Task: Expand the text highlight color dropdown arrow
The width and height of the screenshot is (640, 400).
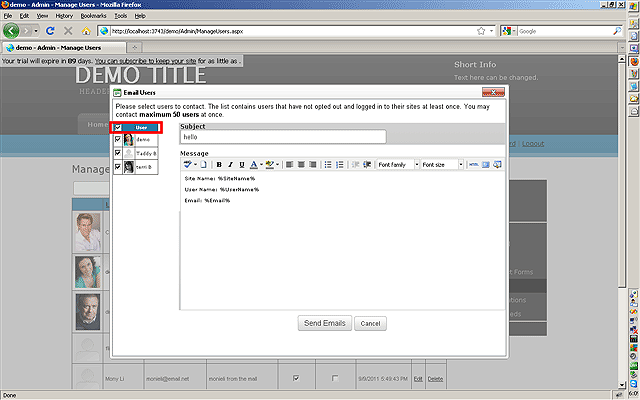Action: point(277,164)
